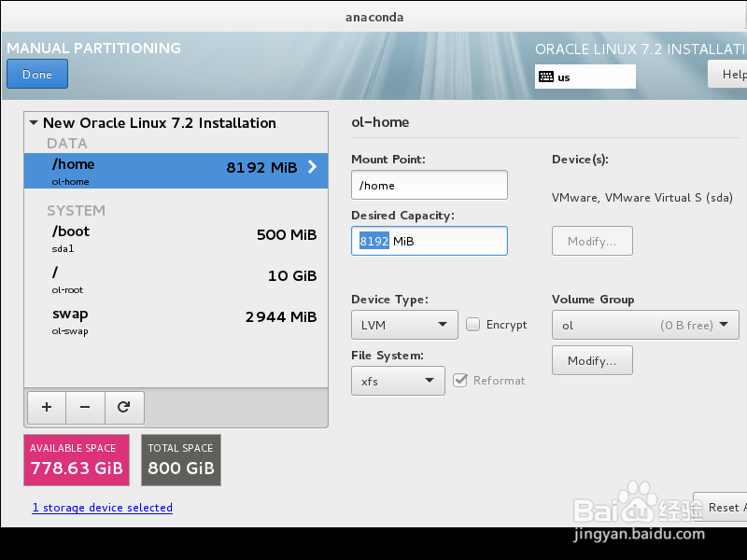Collapse New Oracle Linux 7.2 Installation tree
The width and height of the screenshot is (747, 560).
tap(34, 123)
